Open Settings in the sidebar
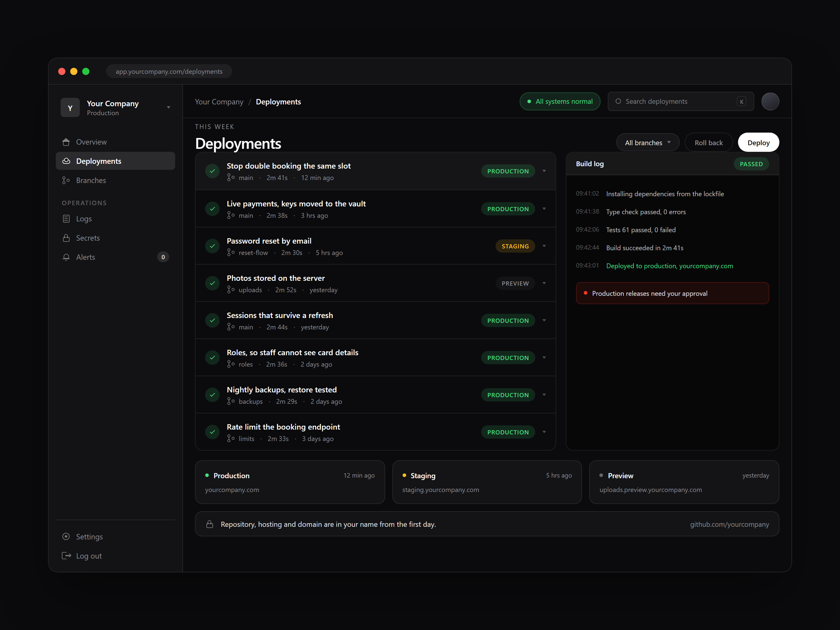This screenshot has height=630, width=840. point(115,537)
